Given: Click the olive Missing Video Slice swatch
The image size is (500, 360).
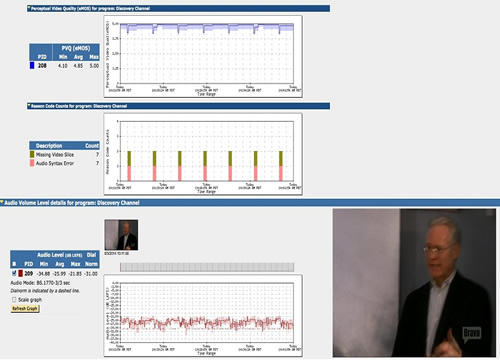Looking at the screenshot, I should 32,154.
